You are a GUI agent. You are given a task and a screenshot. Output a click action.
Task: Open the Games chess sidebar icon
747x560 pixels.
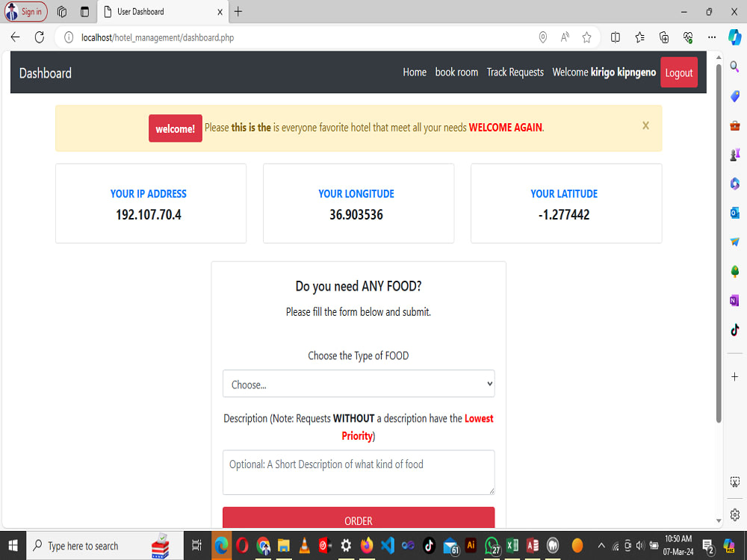click(x=734, y=155)
